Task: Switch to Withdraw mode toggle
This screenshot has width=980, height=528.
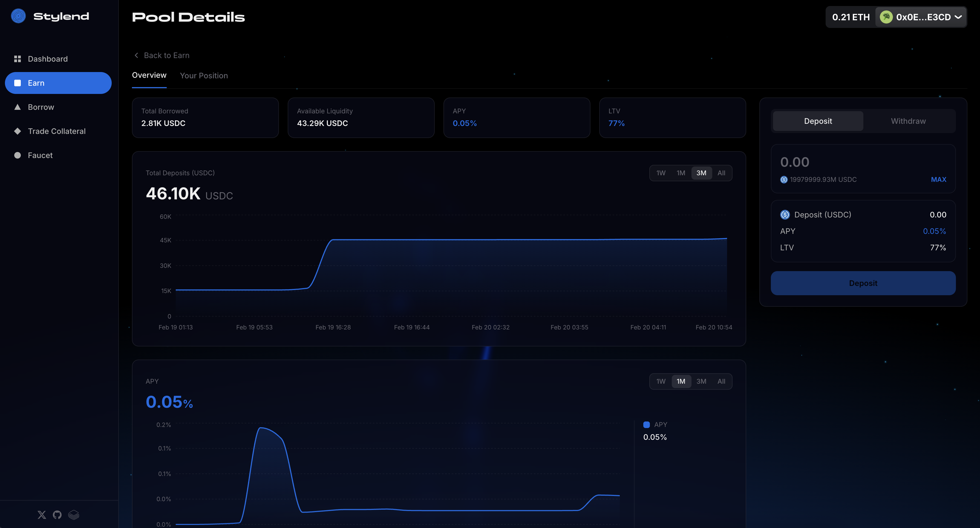Action: coord(908,121)
